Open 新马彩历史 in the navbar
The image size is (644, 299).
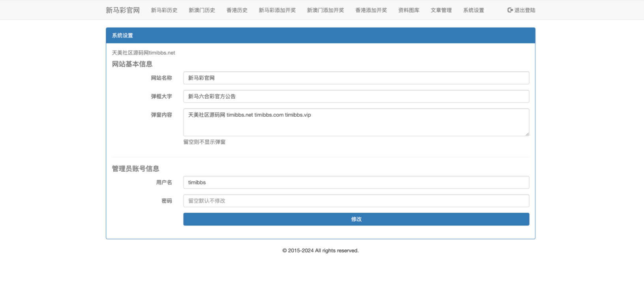coord(164,10)
